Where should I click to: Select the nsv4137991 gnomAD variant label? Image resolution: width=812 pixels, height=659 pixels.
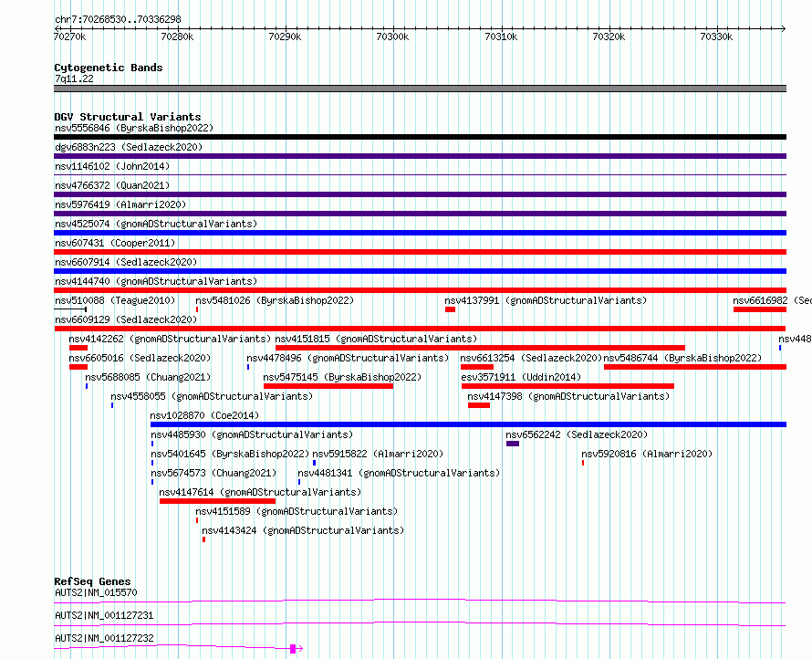(x=546, y=300)
